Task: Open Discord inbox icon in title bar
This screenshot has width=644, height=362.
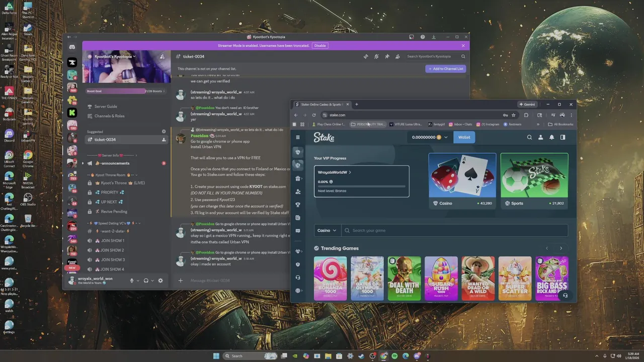Action: point(412,37)
